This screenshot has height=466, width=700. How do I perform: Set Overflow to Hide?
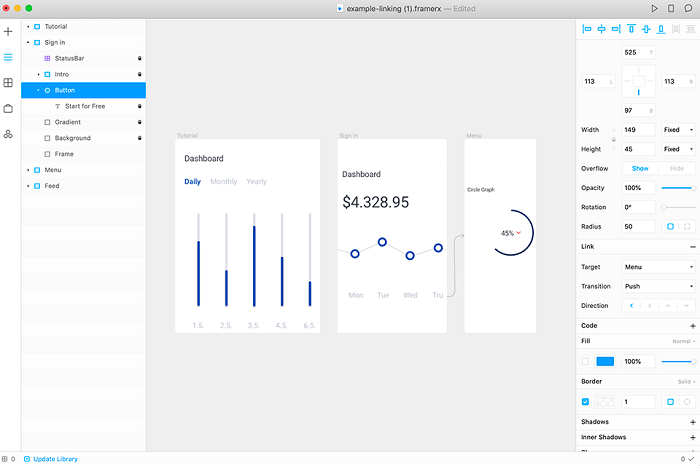(677, 168)
